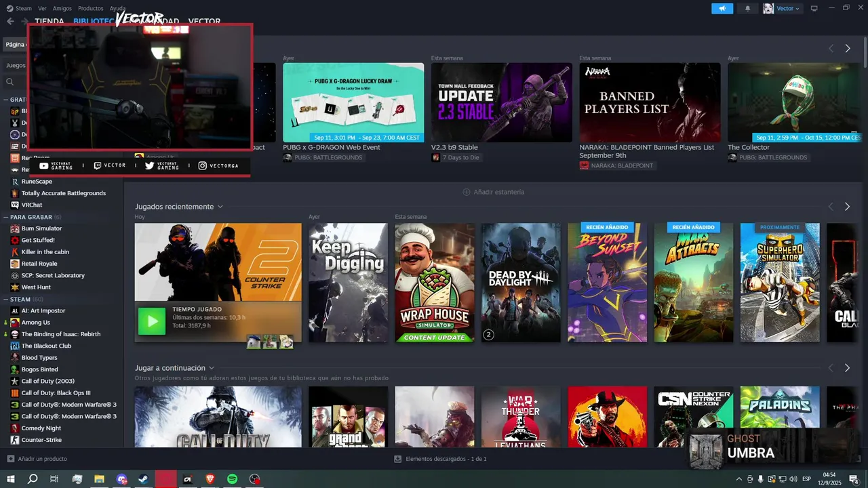Click the Among Us game icon
The image size is (868, 488).
pyautogui.click(x=15, y=322)
